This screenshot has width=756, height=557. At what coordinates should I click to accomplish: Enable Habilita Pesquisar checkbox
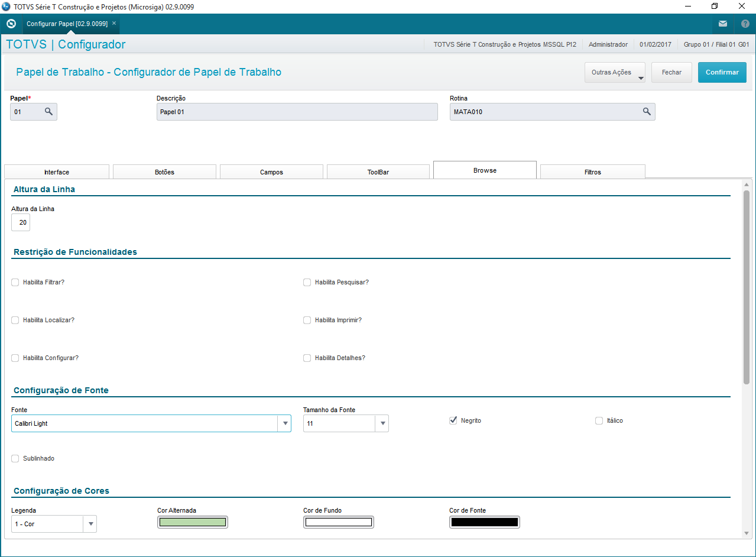pos(307,282)
